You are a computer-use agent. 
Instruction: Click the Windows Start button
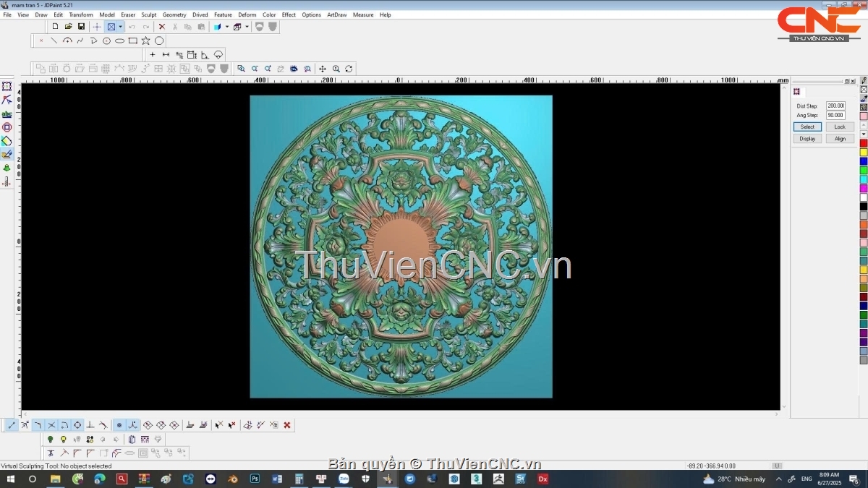[x=11, y=479]
